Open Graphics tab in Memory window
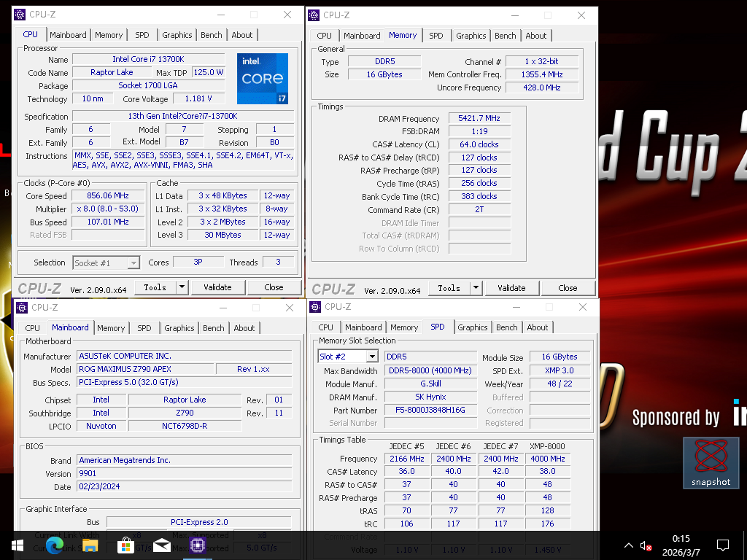Viewport: 747px width, 560px height. [471, 36]
